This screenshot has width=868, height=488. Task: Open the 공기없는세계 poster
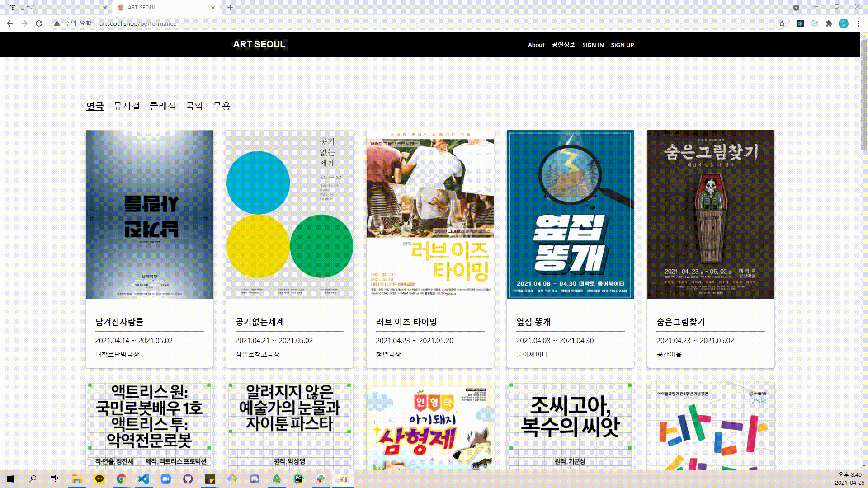coord(289,215)
